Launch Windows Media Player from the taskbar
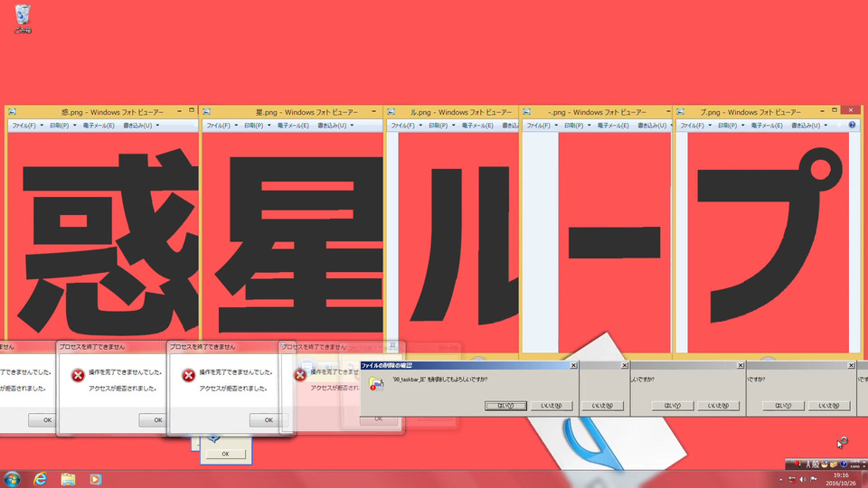 [x=95, y=479]
